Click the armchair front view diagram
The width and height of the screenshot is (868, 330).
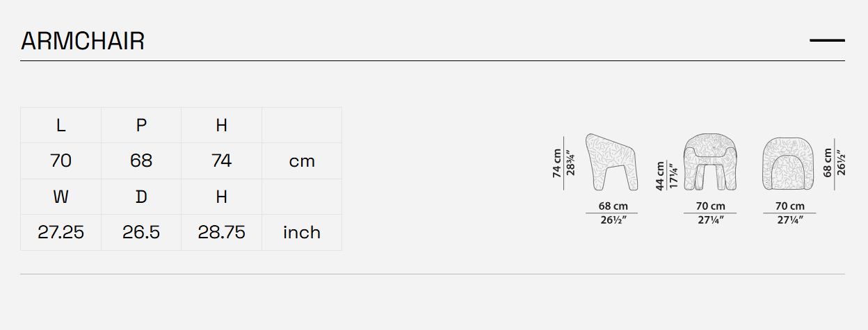[710, 162]
